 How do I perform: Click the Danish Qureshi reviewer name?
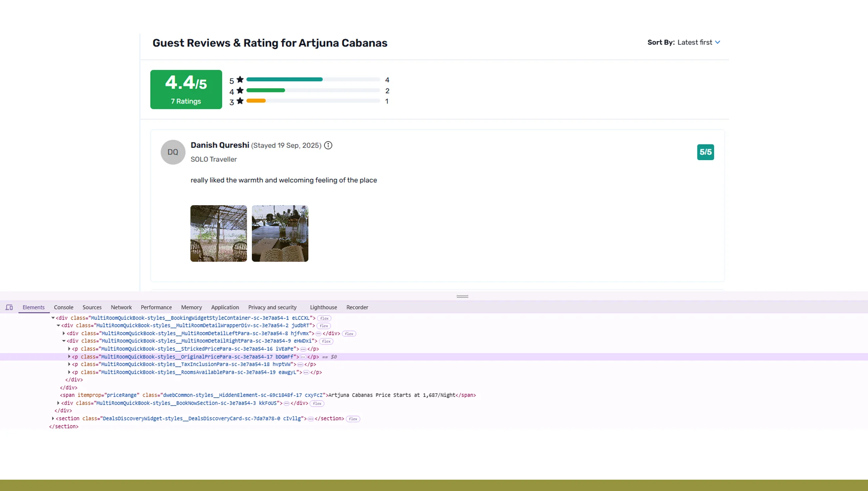[219, 145]
